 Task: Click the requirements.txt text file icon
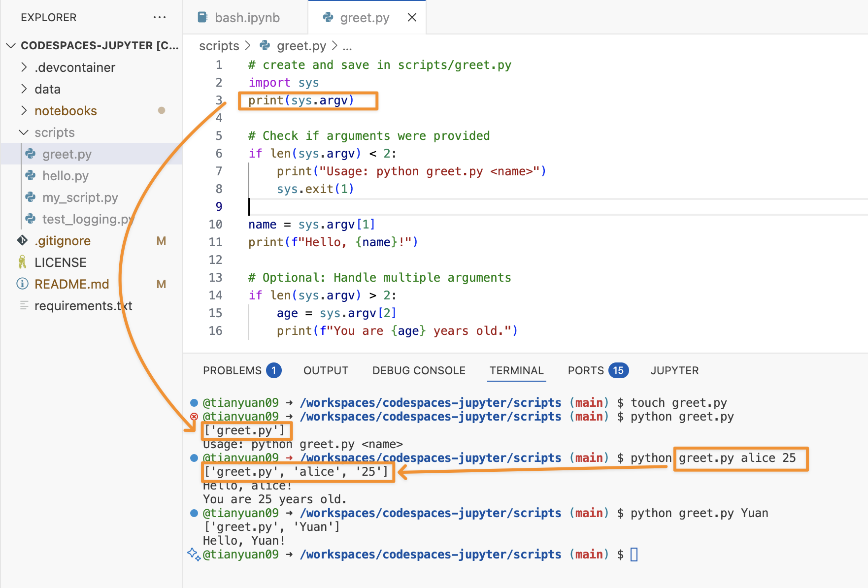[24, 306]
